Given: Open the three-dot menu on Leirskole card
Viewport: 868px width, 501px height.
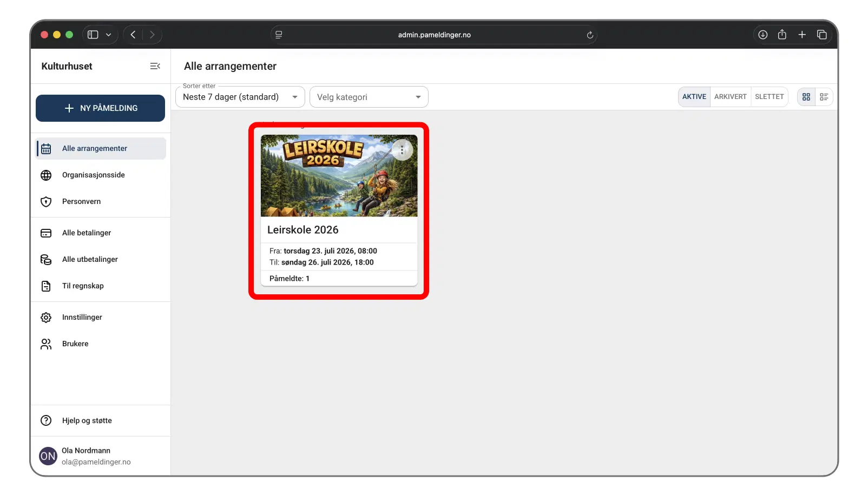Looking at the screenshot, I should click(402, 150).
